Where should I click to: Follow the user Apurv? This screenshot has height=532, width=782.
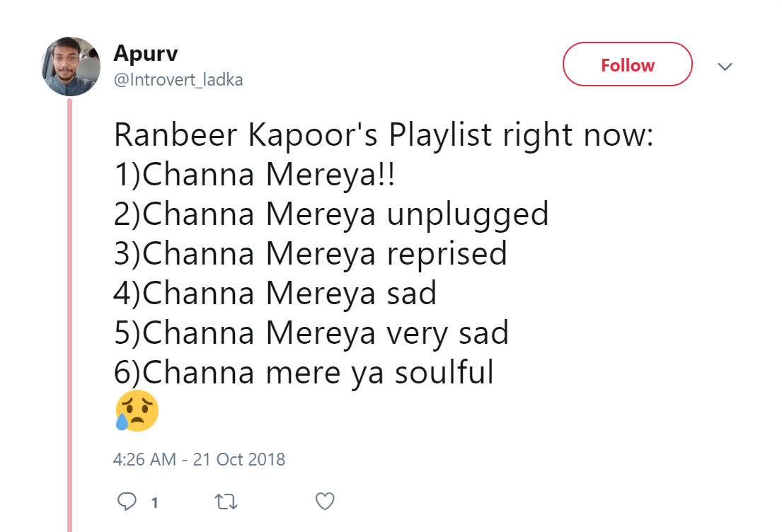pyautogui.click(x=627, y=65)
